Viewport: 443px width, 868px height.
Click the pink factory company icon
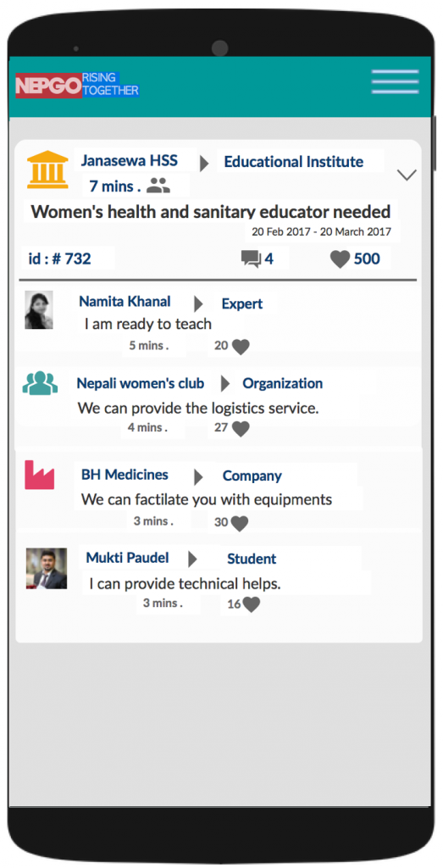39,476
